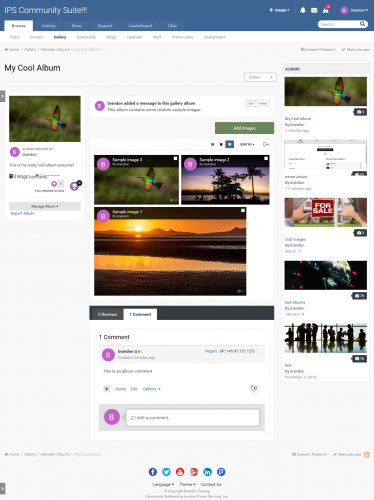Open the Follow button for this album
The image size is (374, 500).
[260, 77]
